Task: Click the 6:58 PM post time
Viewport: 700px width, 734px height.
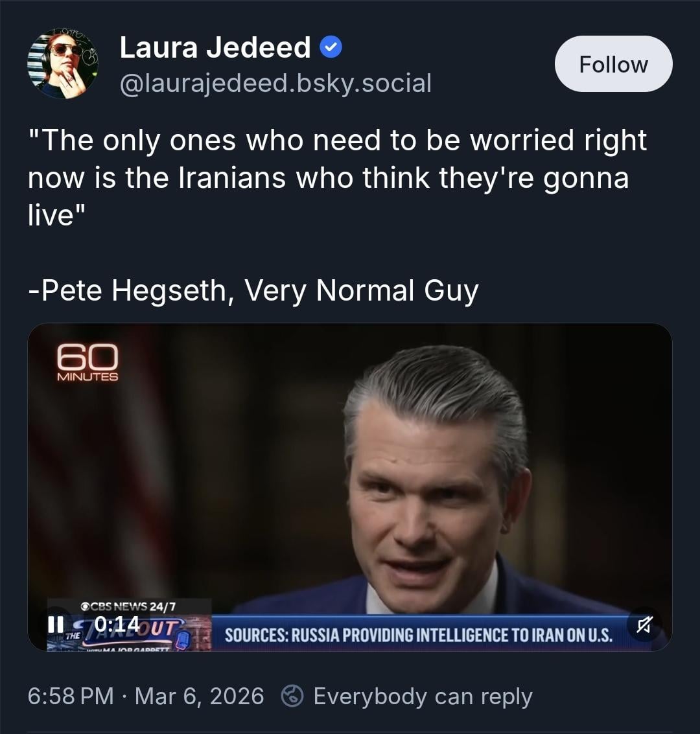Action: (71, 696)
